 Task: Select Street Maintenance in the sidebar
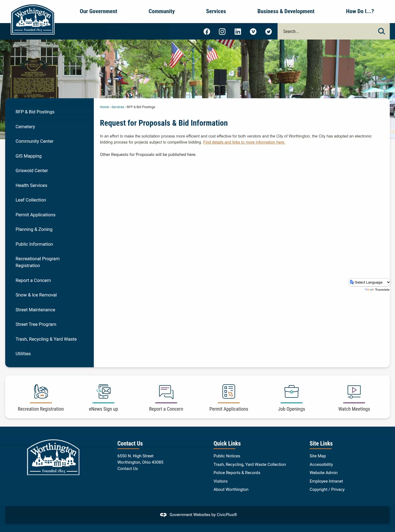tap(35, 310)
